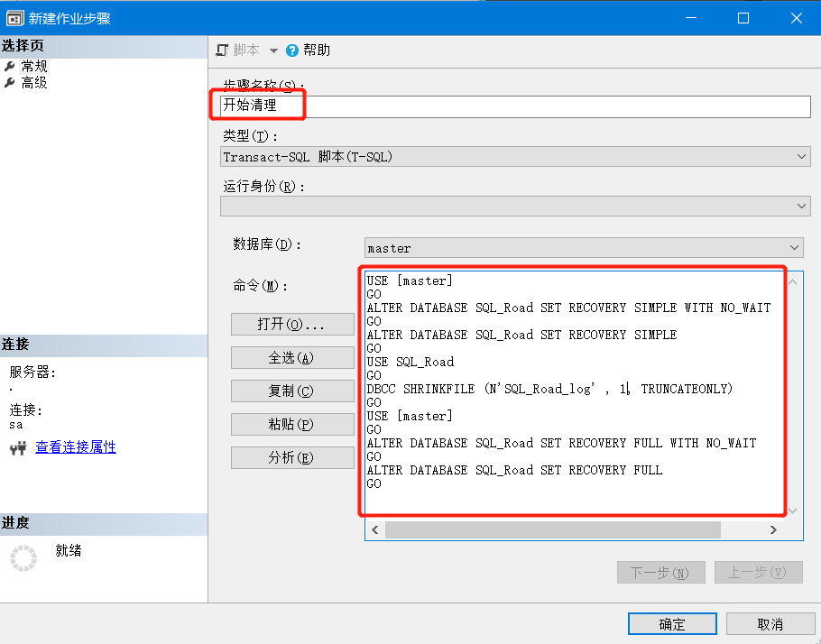The height and width of the screenshot is (644, 821).
Task: Click the vertical scrollbar down arrow in command box
Action: [793, 511]
